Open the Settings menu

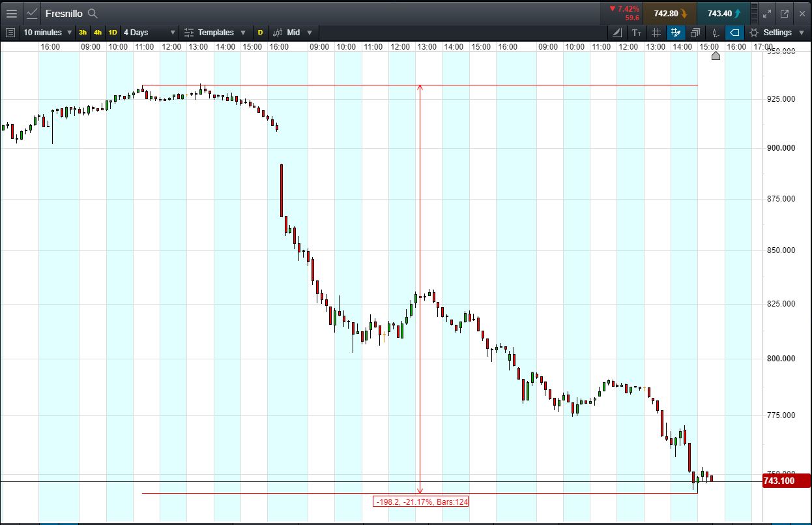[x=777, y=33]
